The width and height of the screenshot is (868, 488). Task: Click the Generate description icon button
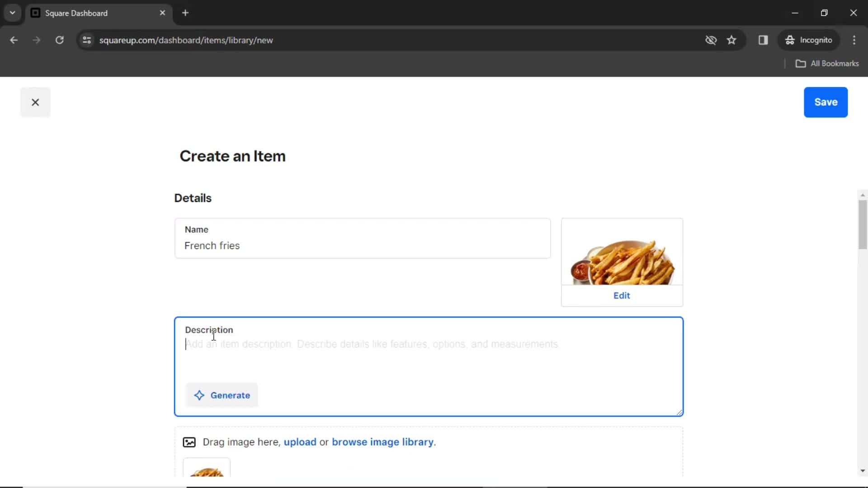click(x=198, y=395)
